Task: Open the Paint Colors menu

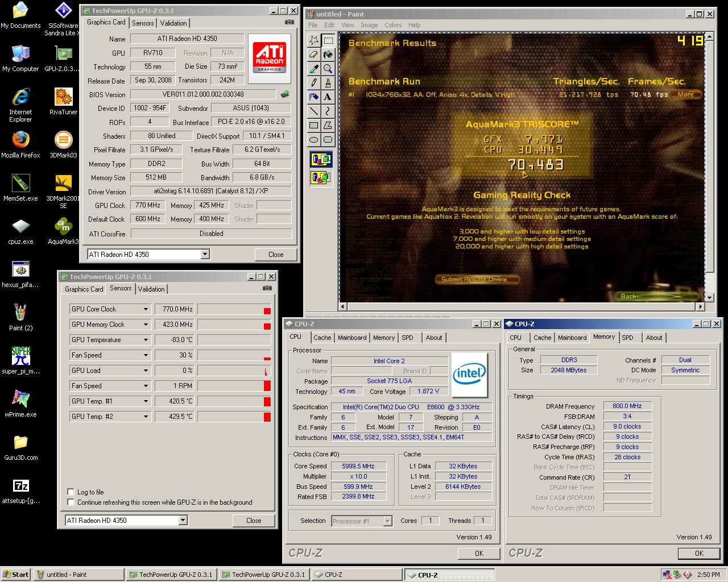Action: (x=393, y=25)
